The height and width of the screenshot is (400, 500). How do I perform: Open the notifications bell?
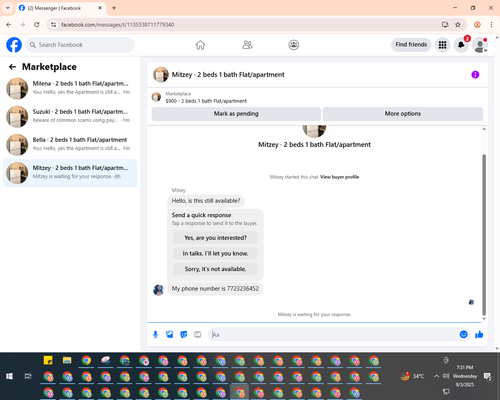[x=461, y=45]
